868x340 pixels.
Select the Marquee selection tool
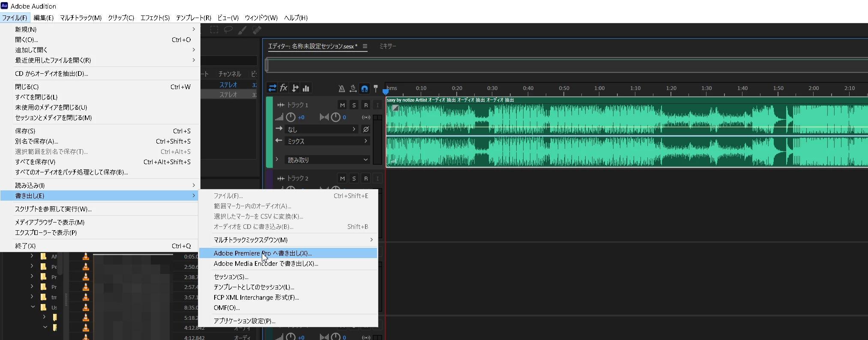click(x=214, y=30)
